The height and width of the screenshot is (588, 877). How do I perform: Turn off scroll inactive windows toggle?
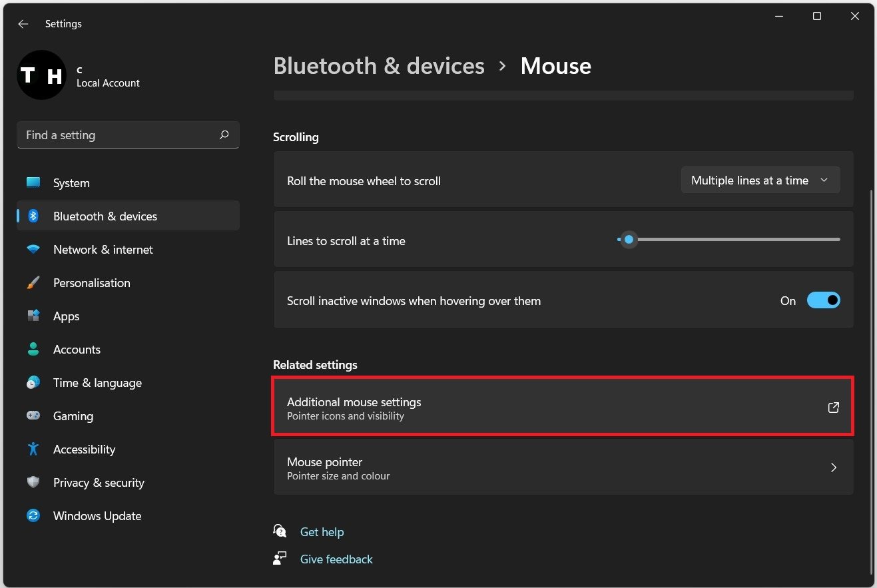tap(823, 300)
